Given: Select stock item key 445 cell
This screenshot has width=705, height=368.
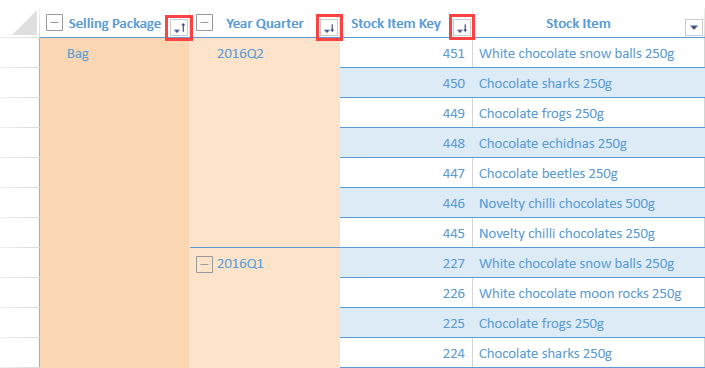Looking at the screenshot, I should [x=406, y=233].
